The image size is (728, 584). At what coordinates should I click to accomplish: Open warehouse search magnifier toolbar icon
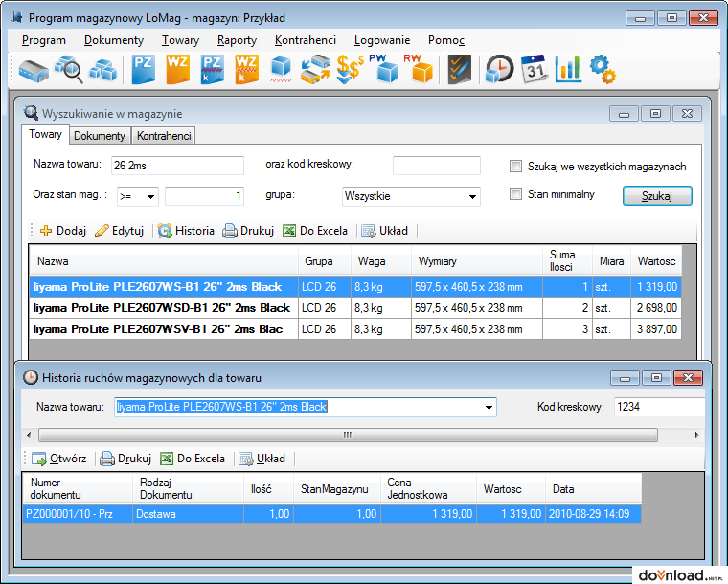(69, 70)
